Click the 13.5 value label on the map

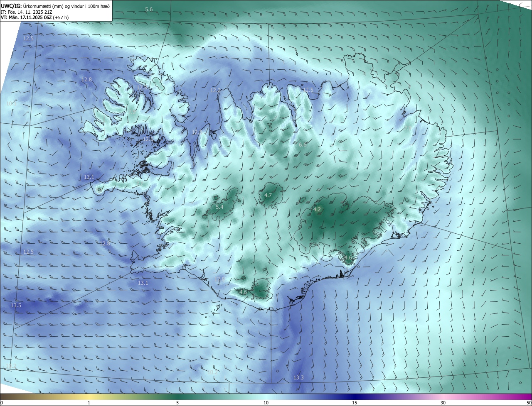16,305
